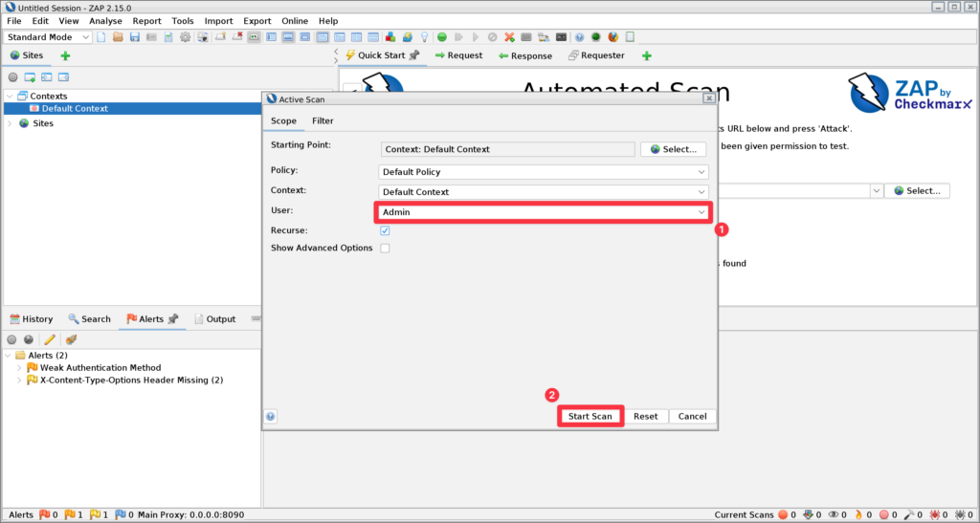
Task: Click the Manage Add-ons colored blocks icon
Action: coord(390,37)
